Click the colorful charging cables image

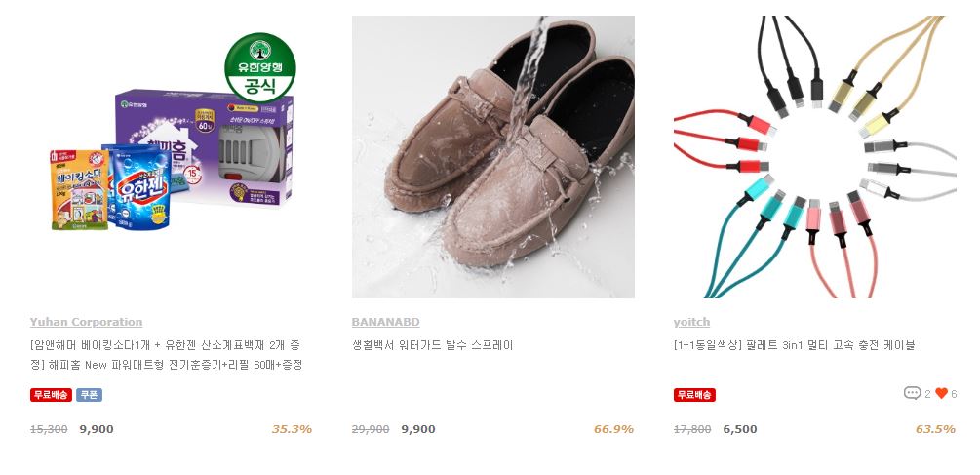tap(815, 157)
